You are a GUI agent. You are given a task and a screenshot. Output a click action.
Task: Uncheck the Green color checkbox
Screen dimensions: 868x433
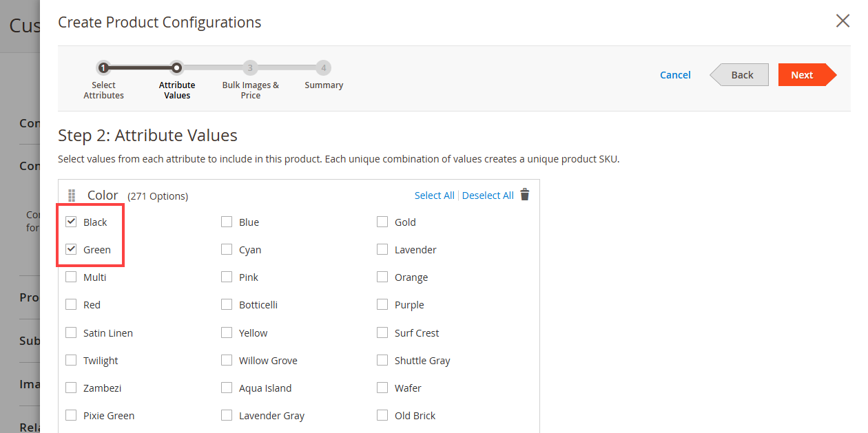[x=71, y=249]
